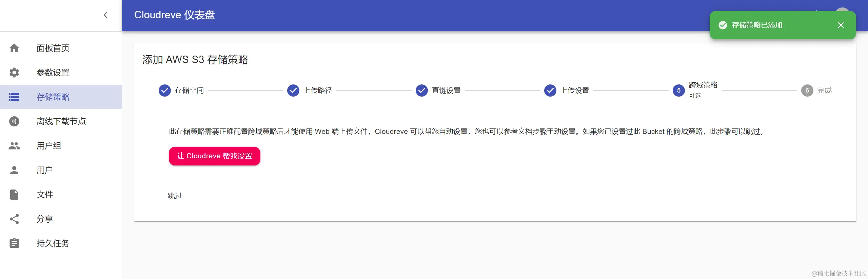Viewport: 868px width, 279px height.
Task: Click the 存储策略已添加 message text
Action: pos(757,25)
